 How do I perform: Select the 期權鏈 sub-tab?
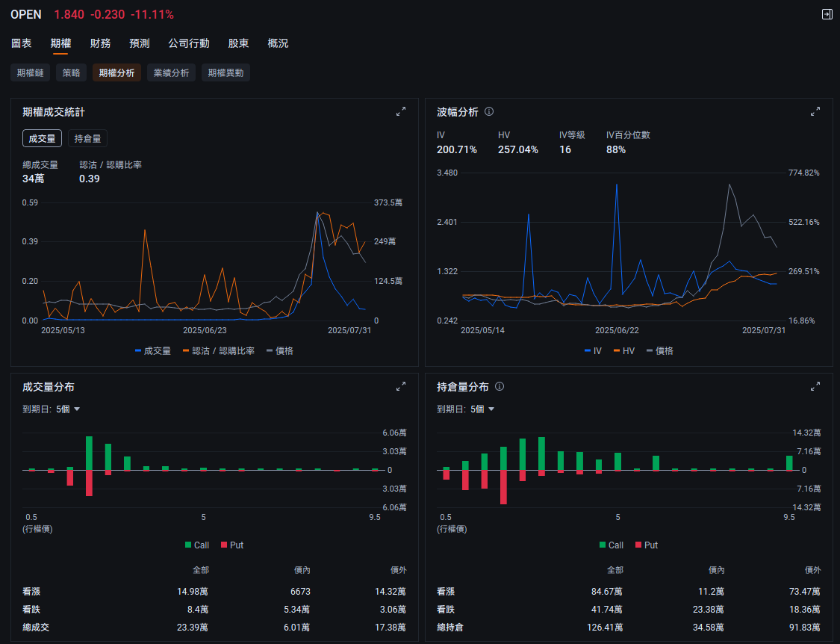(30, 72)
